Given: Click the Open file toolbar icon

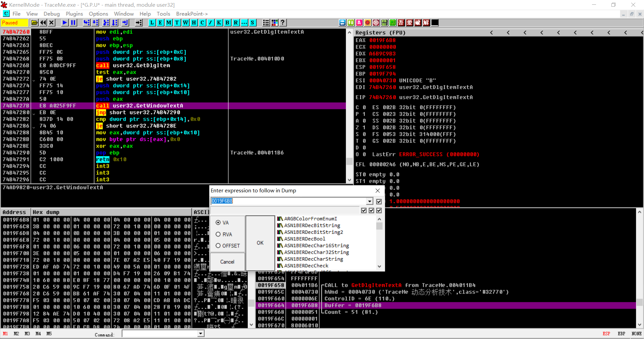Looking at the screenshot, I should tap(35, 22).
